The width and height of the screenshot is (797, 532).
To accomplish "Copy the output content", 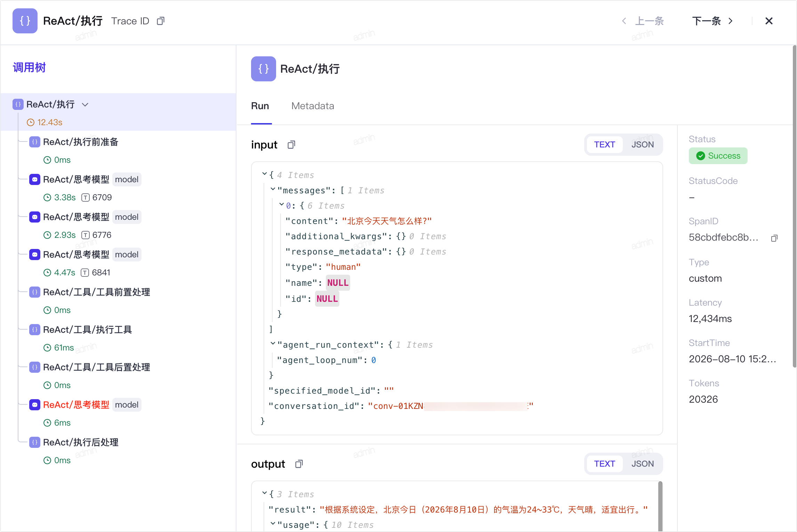I will [299, 464].
